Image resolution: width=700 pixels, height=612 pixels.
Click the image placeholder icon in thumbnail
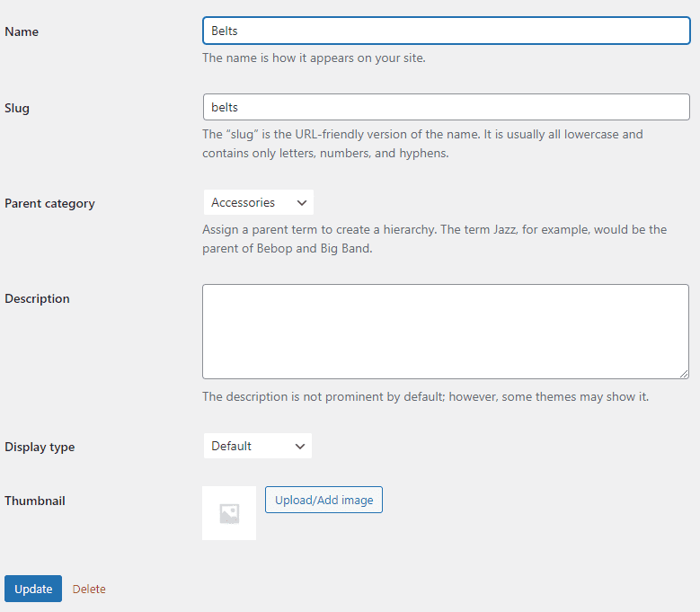coord(229,513)
